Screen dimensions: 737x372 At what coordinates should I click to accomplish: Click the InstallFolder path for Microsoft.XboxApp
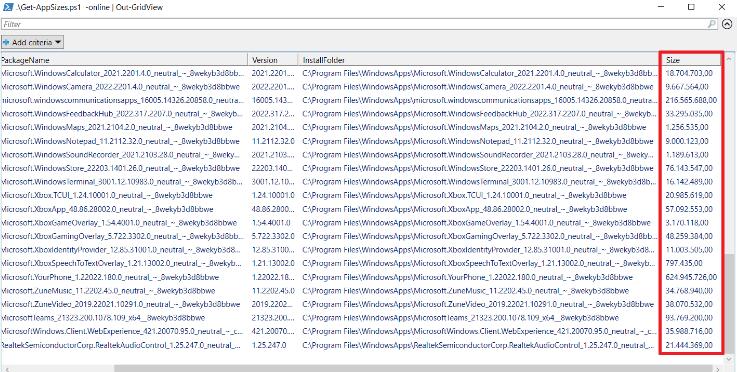pos(464,209)
